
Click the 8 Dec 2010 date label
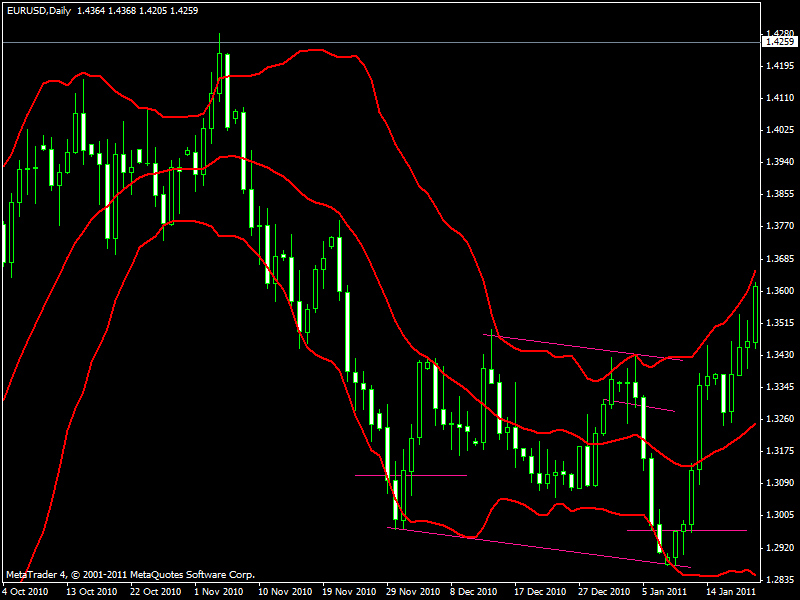click(473, 591)
